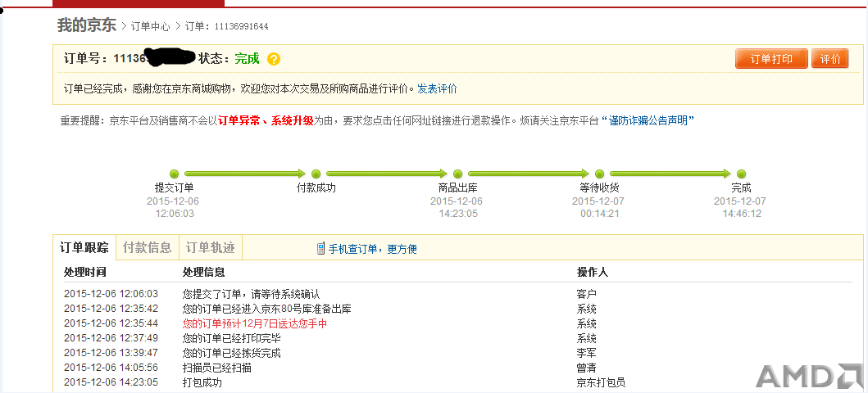The height and width of the screenshot is (393, 868).
Task: Click operator name 曾清
Action: 586,368
